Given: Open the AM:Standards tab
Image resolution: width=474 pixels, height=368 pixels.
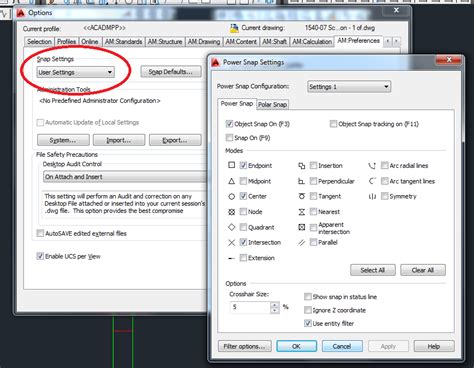Looking at the screenshot, I should coord(123,42).
